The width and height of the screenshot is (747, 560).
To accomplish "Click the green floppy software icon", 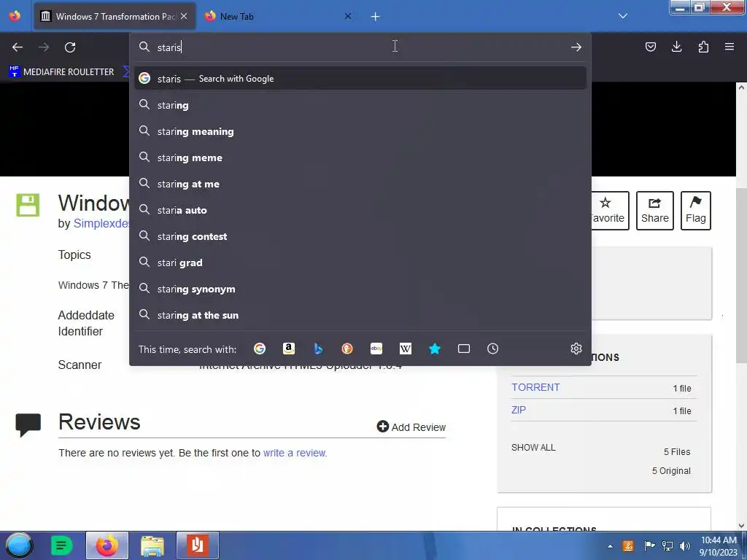I will tap(28, 205).
